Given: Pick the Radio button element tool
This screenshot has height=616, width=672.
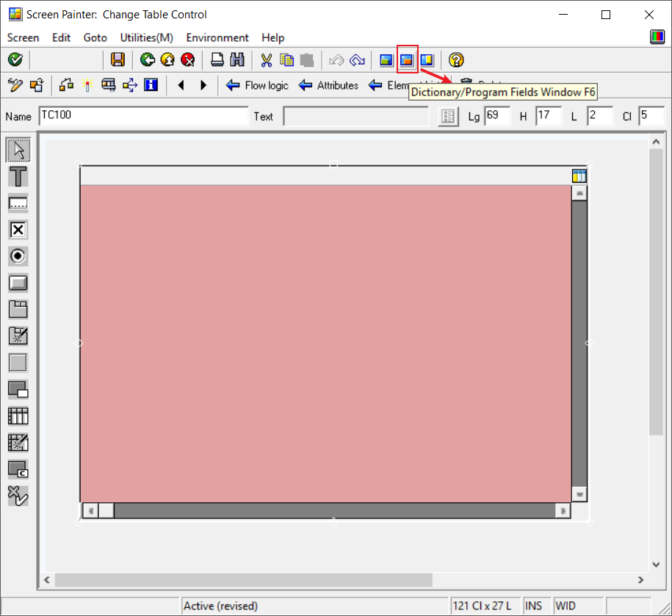Looking at the screenshot, I should (18, 256).
